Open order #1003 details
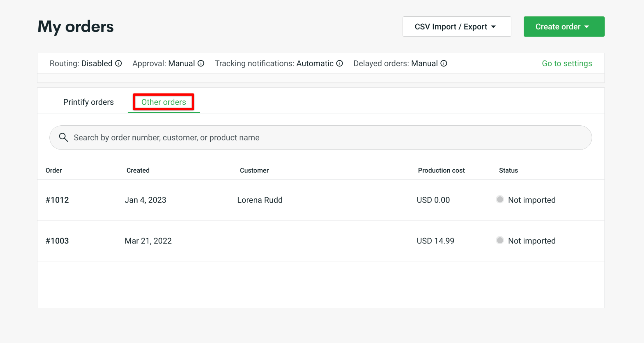 point(57,240)
